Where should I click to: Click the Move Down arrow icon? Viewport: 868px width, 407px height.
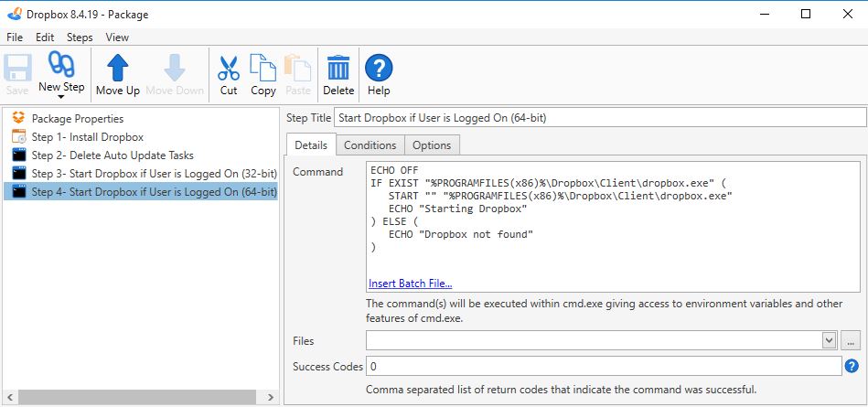click(x=175, y=68)
